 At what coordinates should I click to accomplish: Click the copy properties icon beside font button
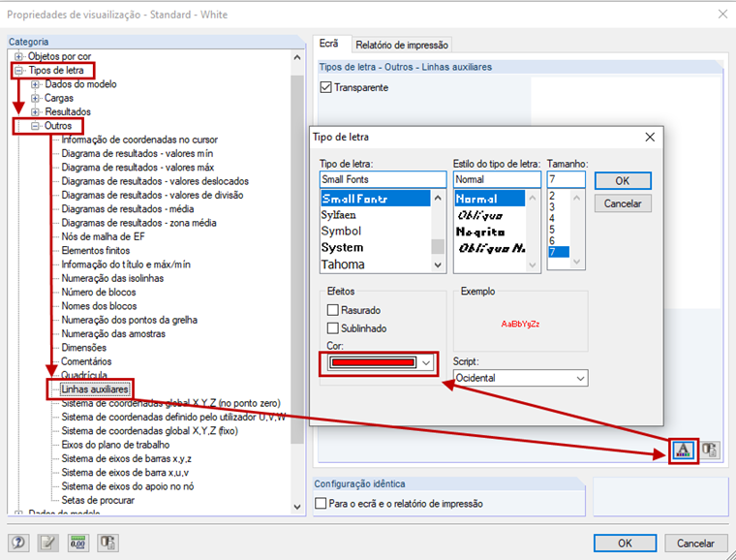point(709,451)
